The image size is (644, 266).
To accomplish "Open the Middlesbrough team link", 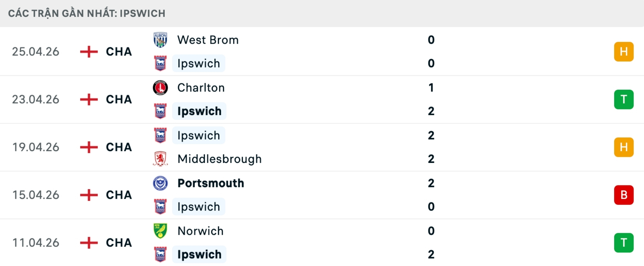I will coord(219,159).
